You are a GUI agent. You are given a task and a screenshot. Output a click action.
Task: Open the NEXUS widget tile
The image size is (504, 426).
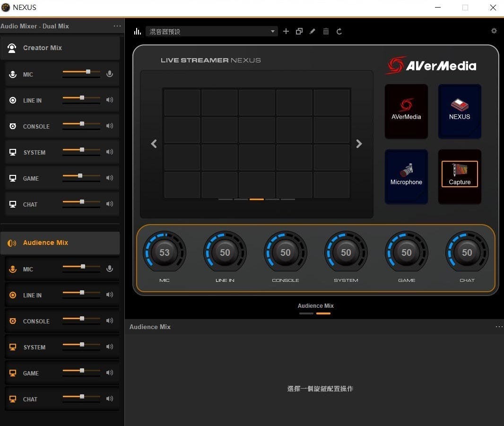coord(460,112)
